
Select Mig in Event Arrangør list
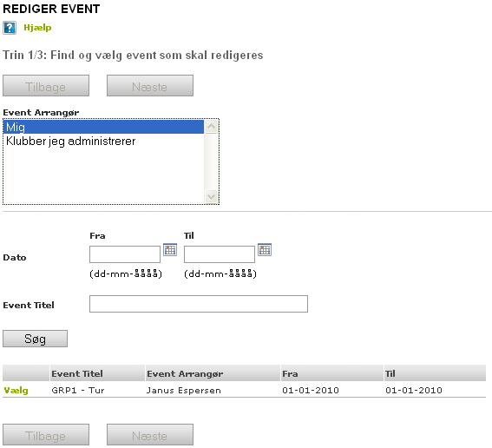click(103, 127)
